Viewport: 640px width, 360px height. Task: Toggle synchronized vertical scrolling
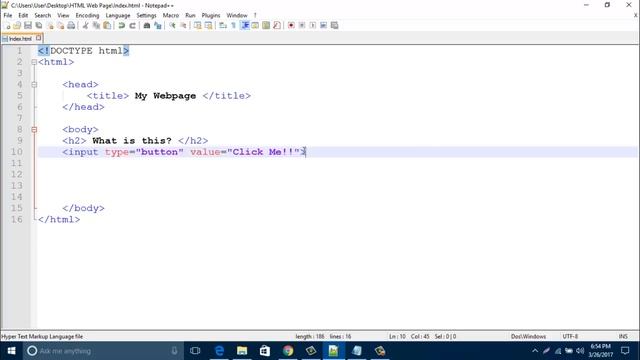tap(198, 25)
